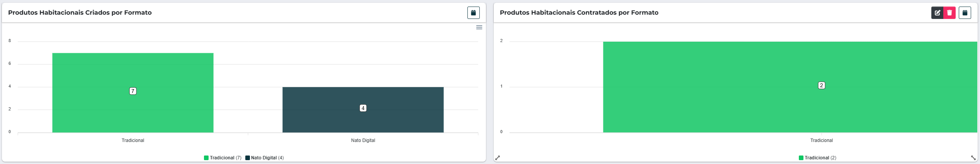Delete the Contratados por Formato widget

949,13
